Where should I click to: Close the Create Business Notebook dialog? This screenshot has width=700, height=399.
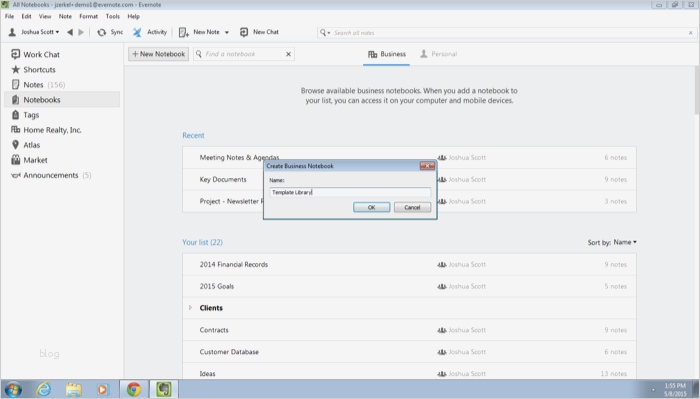point(427,166)
